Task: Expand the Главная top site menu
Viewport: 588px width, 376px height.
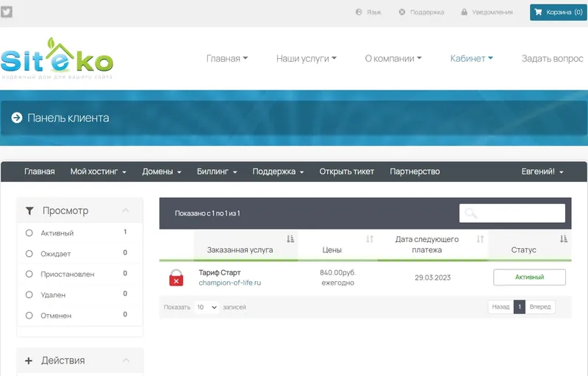Action: point(227,59)
